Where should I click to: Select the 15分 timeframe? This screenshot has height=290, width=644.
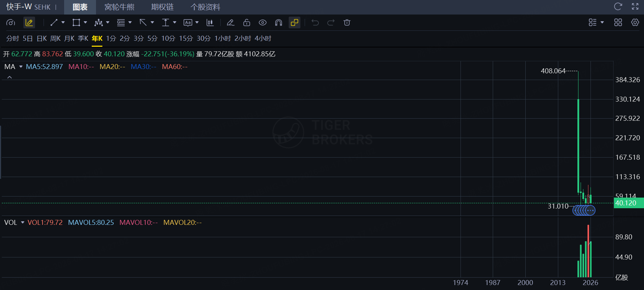tap(186, 38)
